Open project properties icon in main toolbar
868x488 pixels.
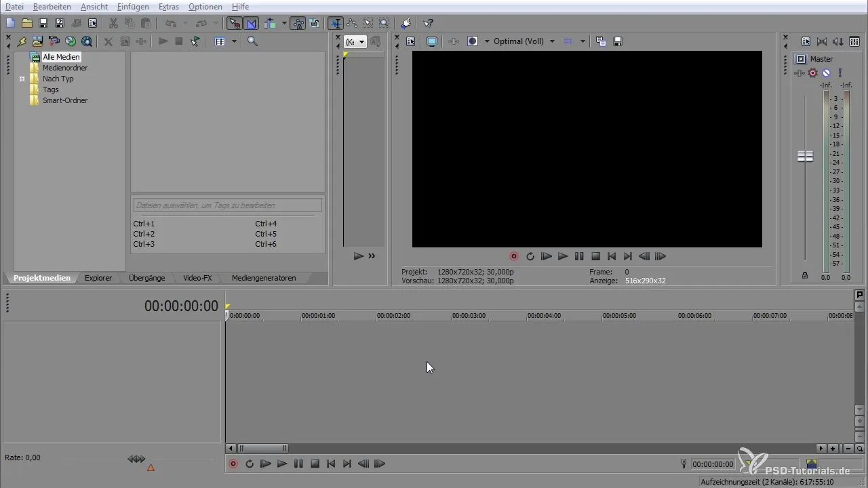click(x=93, y=23)
